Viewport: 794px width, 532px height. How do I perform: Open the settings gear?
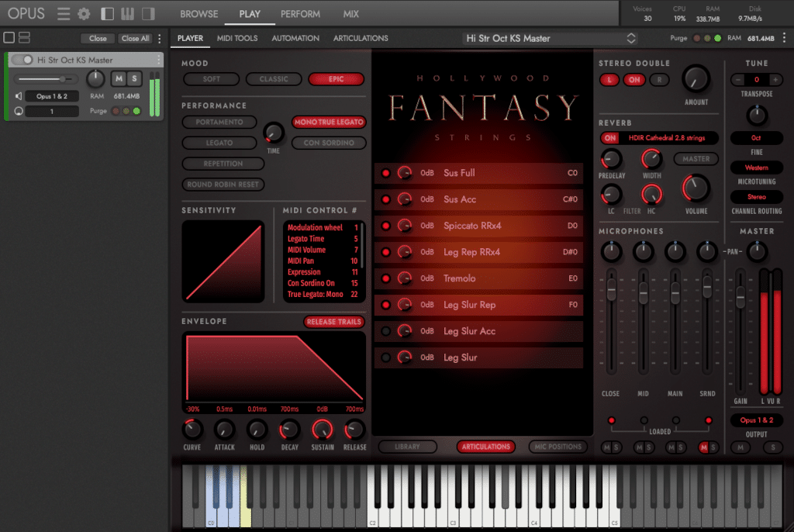[x=84, y=14]
